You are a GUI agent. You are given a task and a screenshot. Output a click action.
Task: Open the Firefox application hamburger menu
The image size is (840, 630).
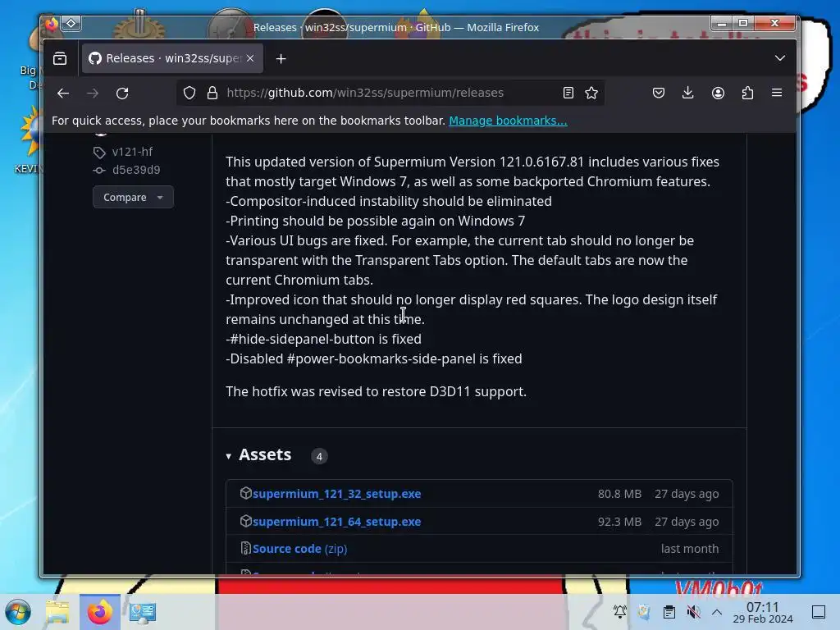(777, 93)
